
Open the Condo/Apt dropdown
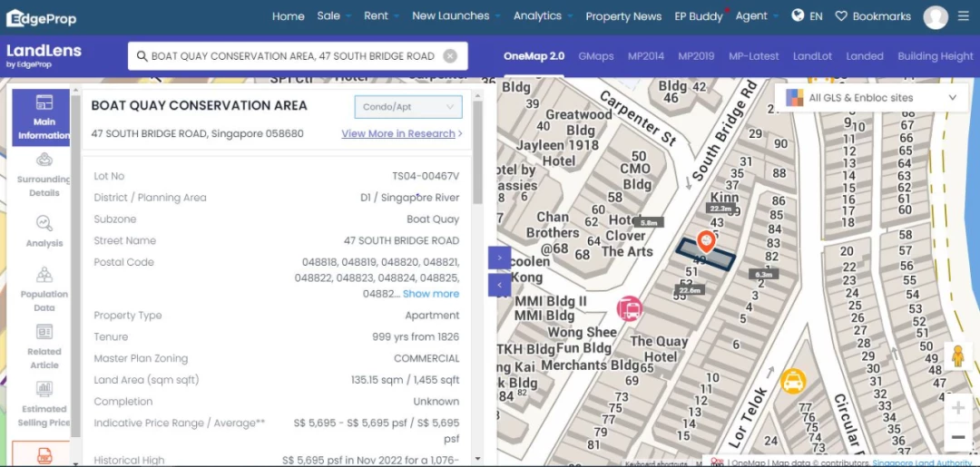[x=408, y=107]
